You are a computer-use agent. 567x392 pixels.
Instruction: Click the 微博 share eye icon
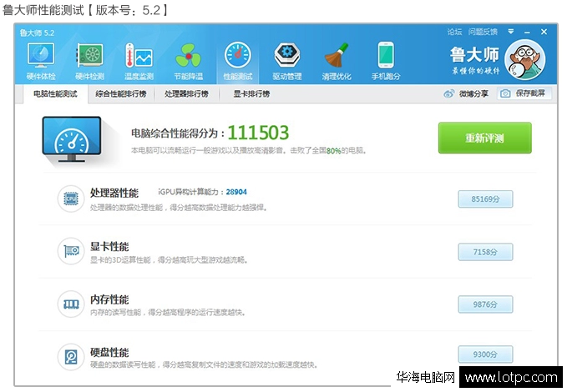tap(448, 94)
